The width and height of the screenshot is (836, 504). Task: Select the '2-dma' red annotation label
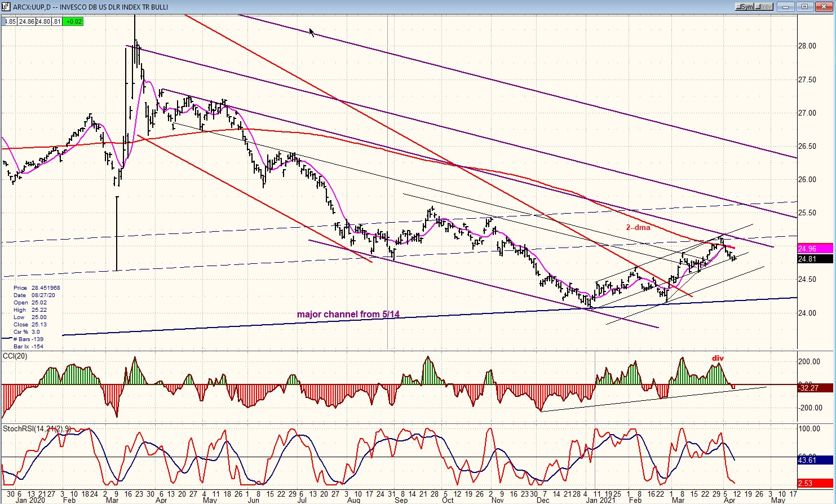click(638, 228)
